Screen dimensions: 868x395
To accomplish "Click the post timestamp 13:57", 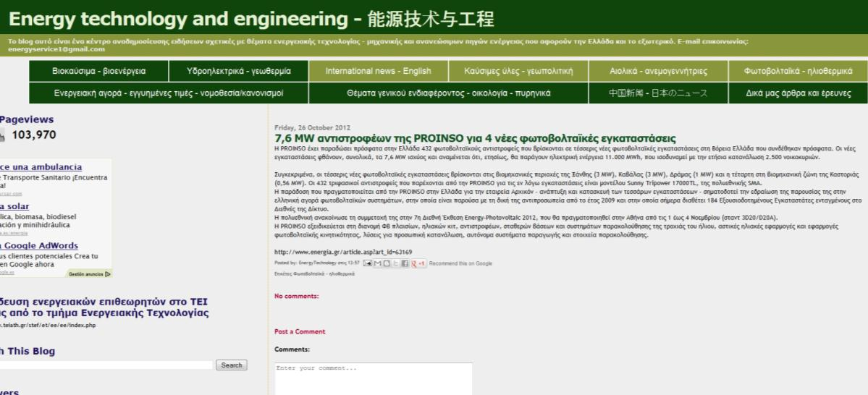I will coord(353,263).
